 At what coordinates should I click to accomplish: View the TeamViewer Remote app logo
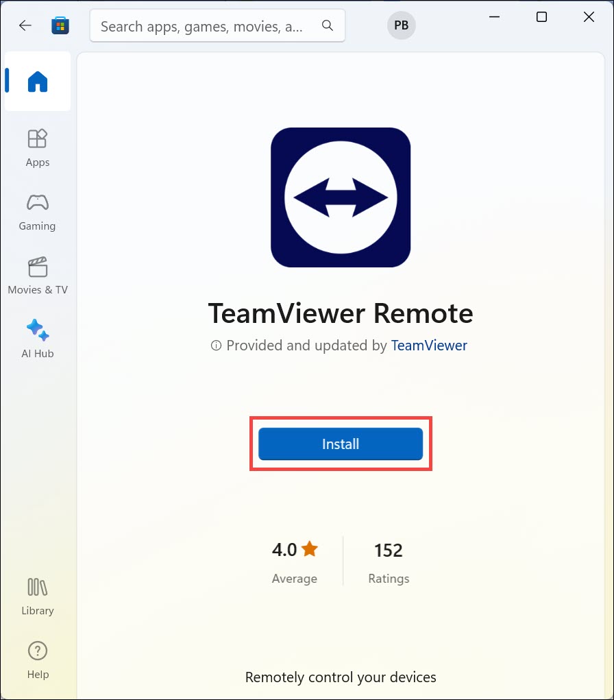coord(341,197)
